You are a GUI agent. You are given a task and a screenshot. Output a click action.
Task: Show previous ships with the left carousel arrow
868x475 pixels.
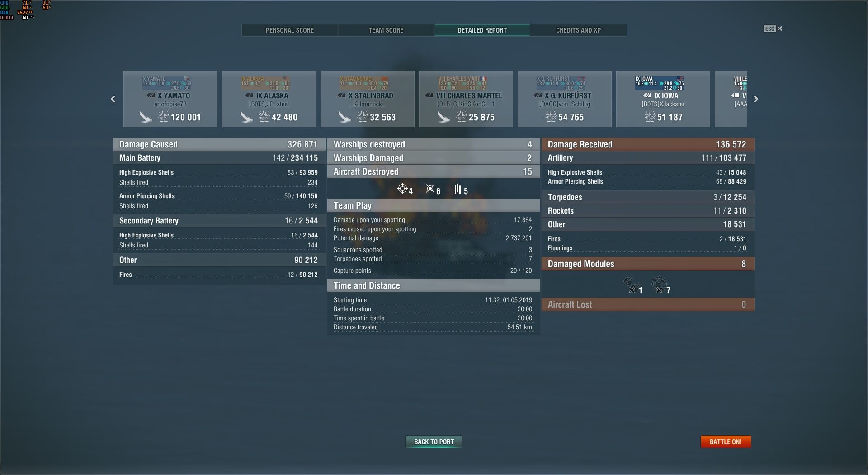[113, 99]
